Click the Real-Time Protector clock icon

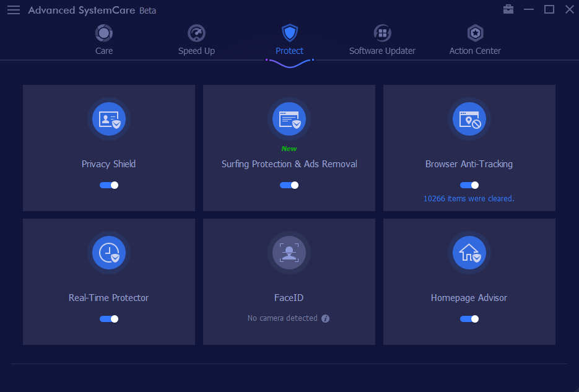109,253
